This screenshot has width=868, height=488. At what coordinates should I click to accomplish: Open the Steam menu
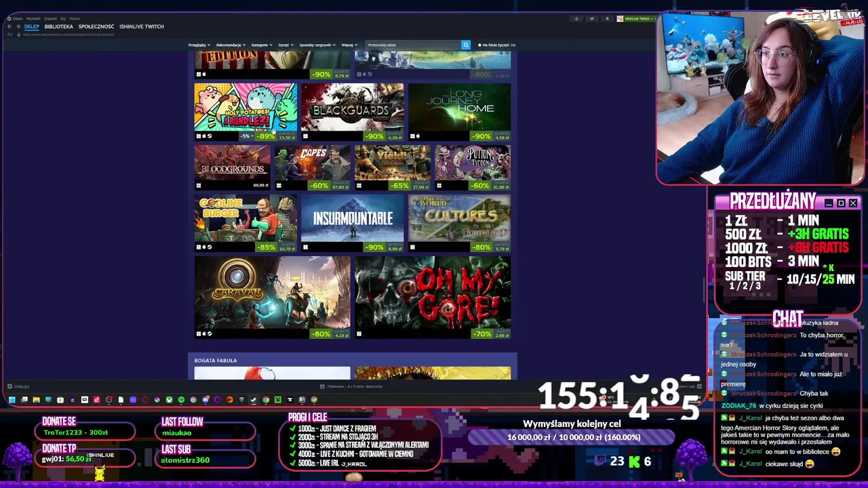pos(18,18)
